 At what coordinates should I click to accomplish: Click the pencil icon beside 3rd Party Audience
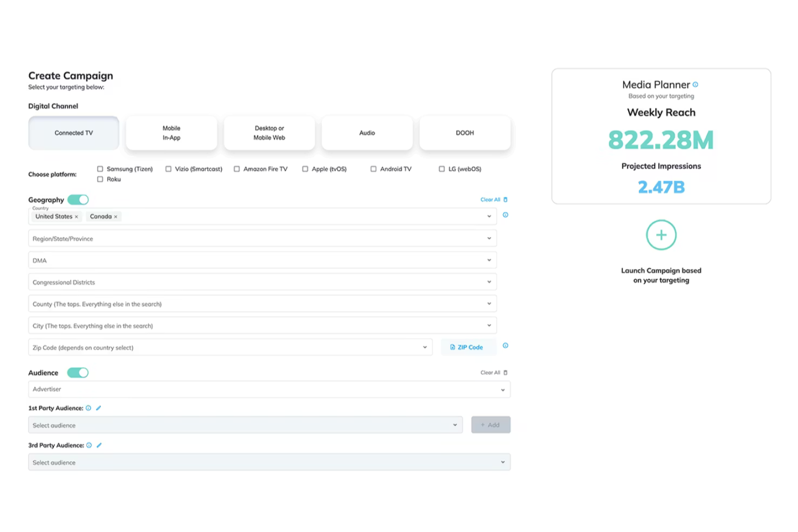point(99,445)
